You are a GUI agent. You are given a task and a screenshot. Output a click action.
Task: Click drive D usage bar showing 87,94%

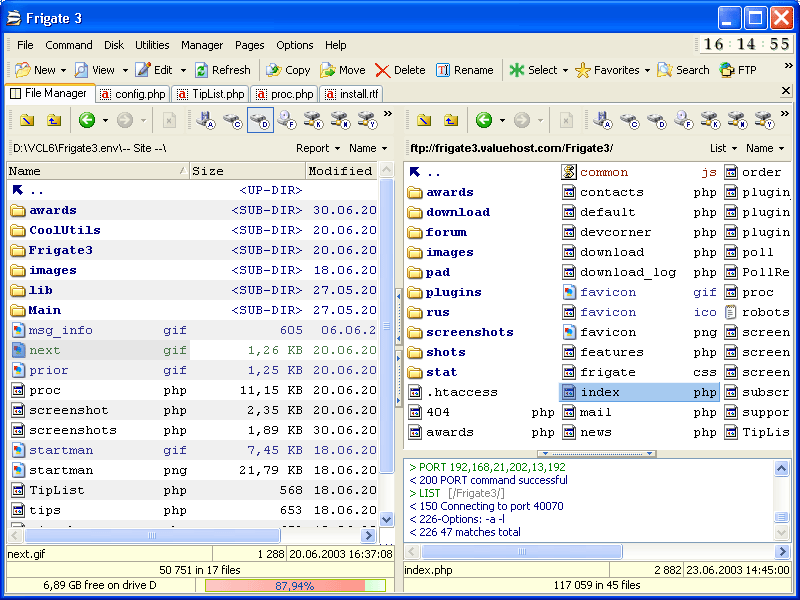[x=295, y=586]
